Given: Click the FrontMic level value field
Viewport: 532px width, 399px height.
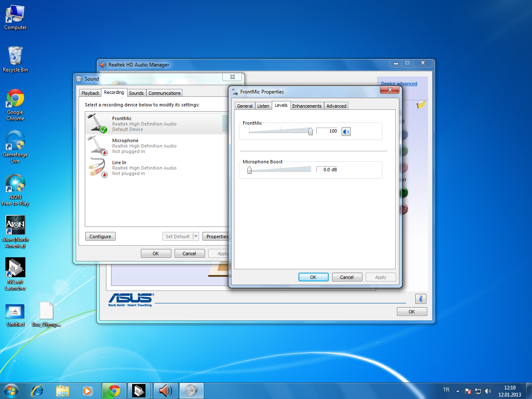Looking at the screenshot, I should [327, 131].
